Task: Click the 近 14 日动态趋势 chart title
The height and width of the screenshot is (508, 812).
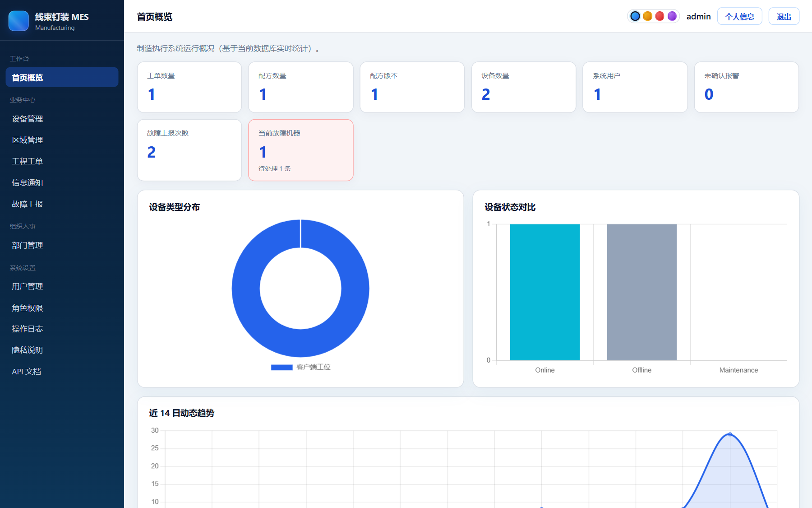Action: click(182, 413)
